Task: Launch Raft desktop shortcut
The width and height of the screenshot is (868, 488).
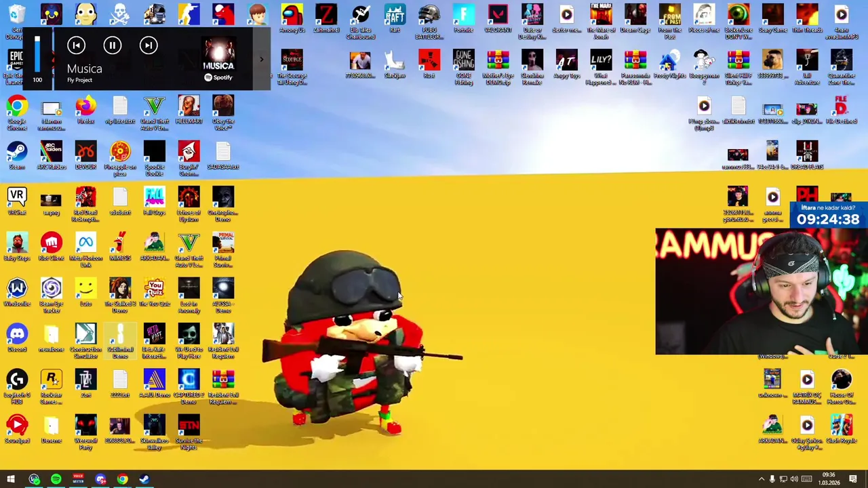Action: click(x=395, y=18)
